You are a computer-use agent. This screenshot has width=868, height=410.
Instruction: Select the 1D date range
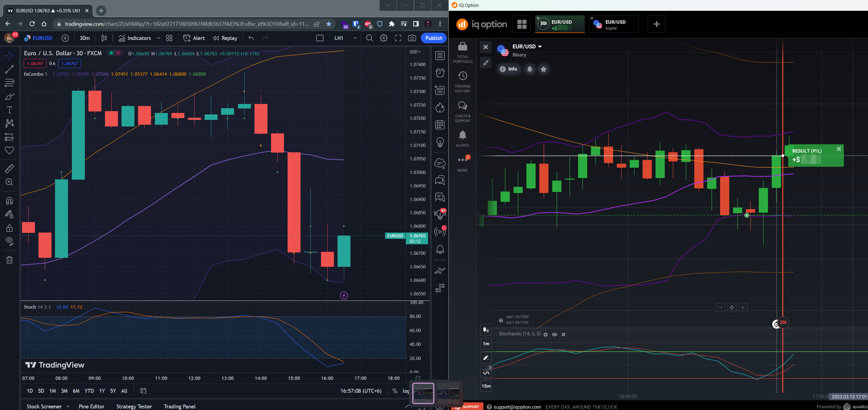pos(30,391)
